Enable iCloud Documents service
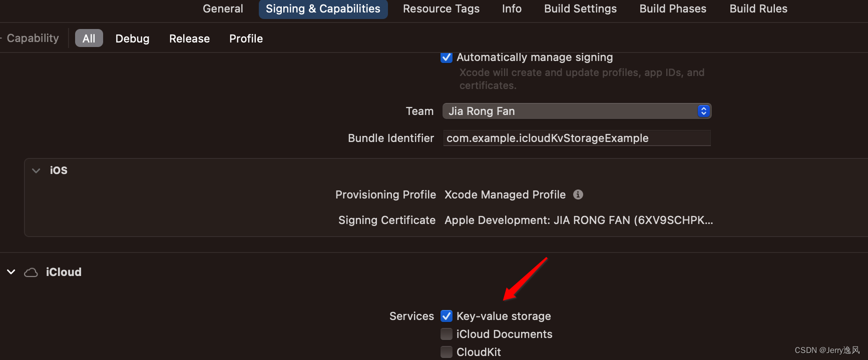Screen dimensions: 868x360 click(x=447, y=334)
